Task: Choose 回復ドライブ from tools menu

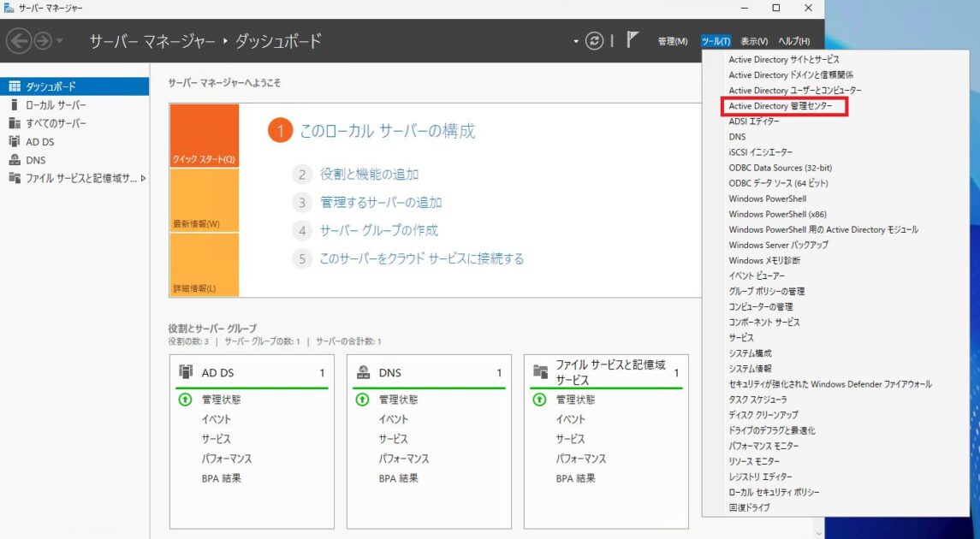Action: [749, 507]
